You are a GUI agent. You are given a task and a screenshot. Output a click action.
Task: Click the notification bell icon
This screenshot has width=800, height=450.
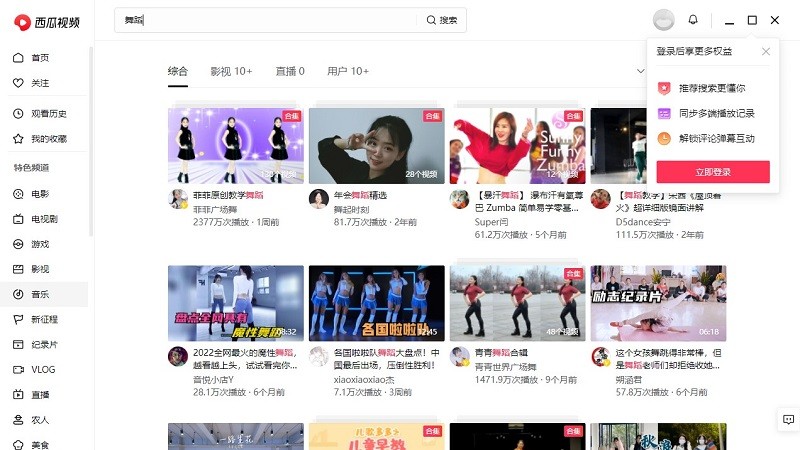693,20
